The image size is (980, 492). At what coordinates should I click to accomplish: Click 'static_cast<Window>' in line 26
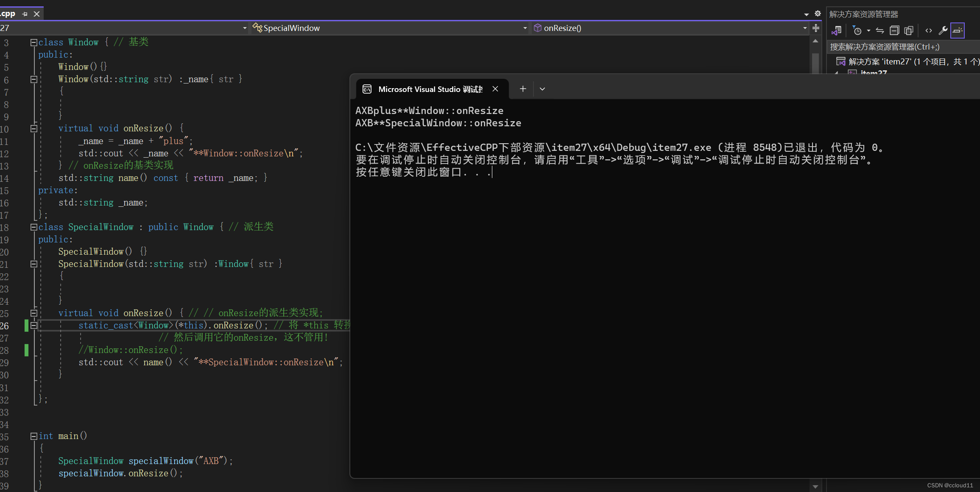[126, 325]
